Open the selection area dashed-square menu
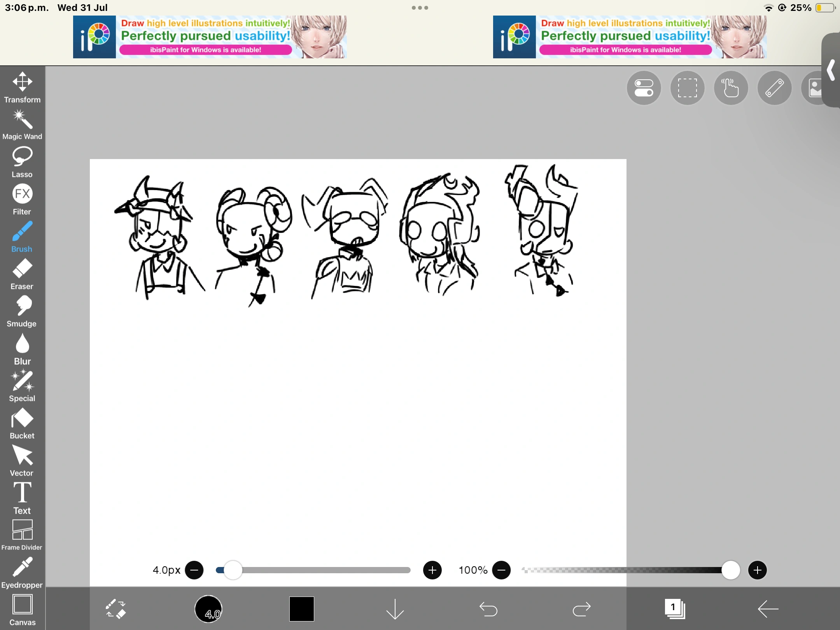Viewport: 840px width, 630px height. (687, 88)
